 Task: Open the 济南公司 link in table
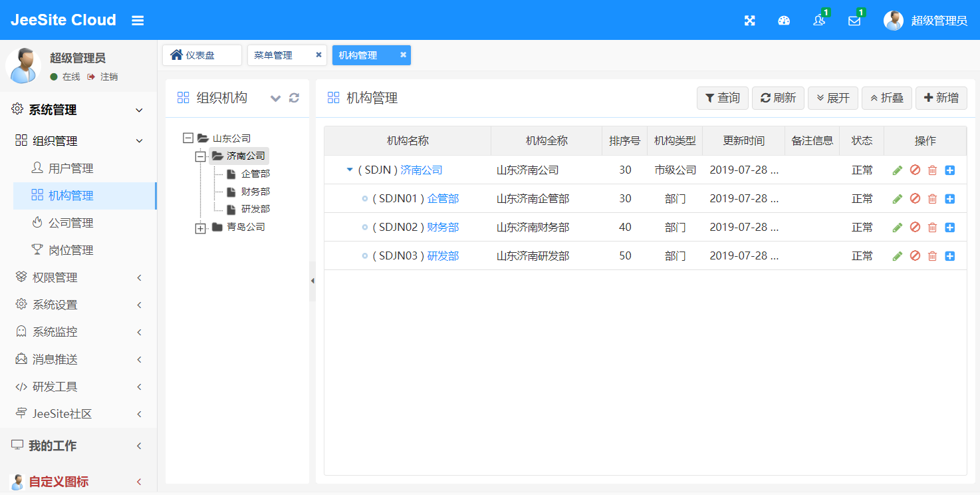422,170
